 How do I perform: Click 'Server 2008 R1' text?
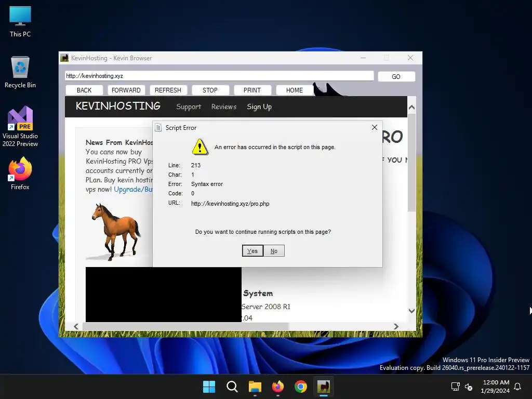coord(265,307)
